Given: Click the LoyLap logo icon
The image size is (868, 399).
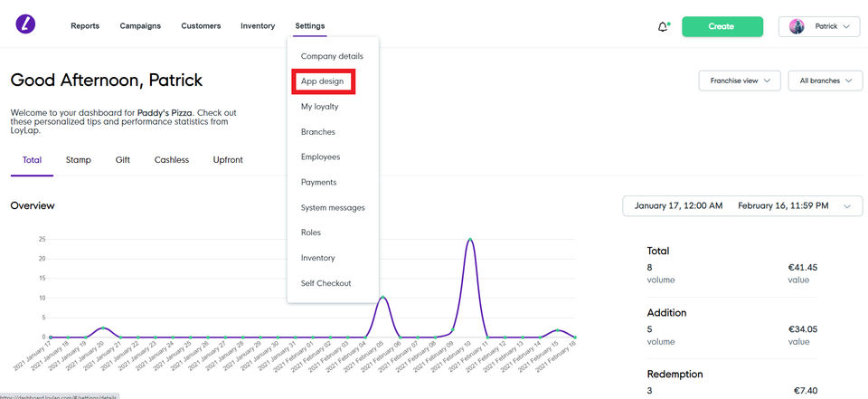Looking at the screenshot, I should point(25,25).
